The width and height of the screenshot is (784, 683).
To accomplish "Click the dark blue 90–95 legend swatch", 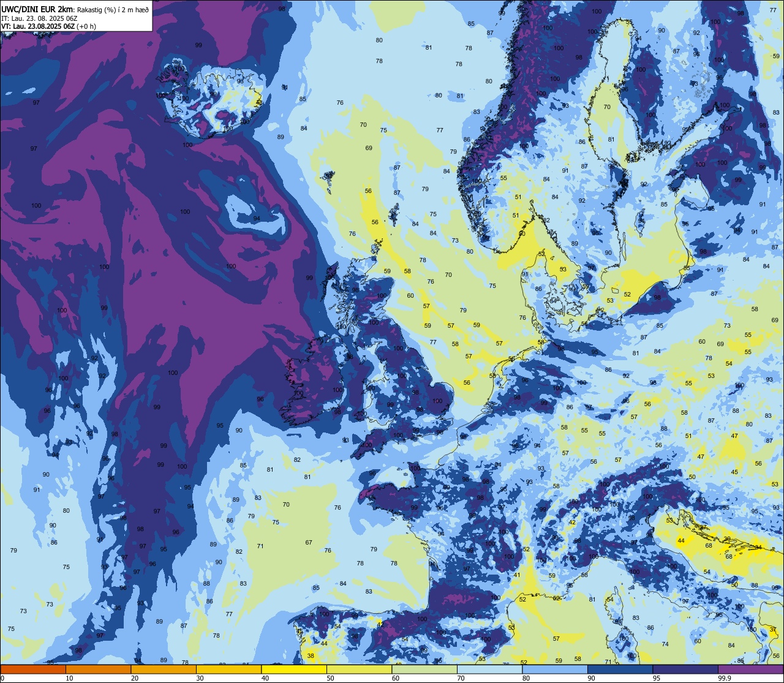I will coord(620,670).
